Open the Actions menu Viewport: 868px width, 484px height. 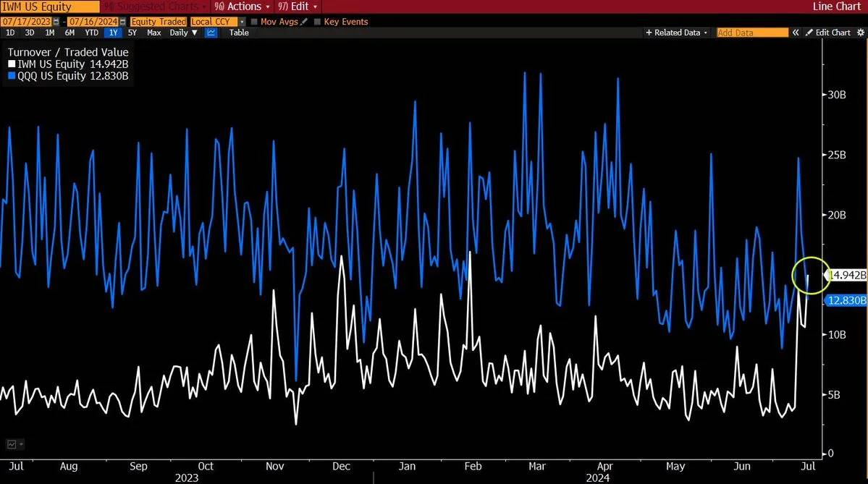pos(244,7)
